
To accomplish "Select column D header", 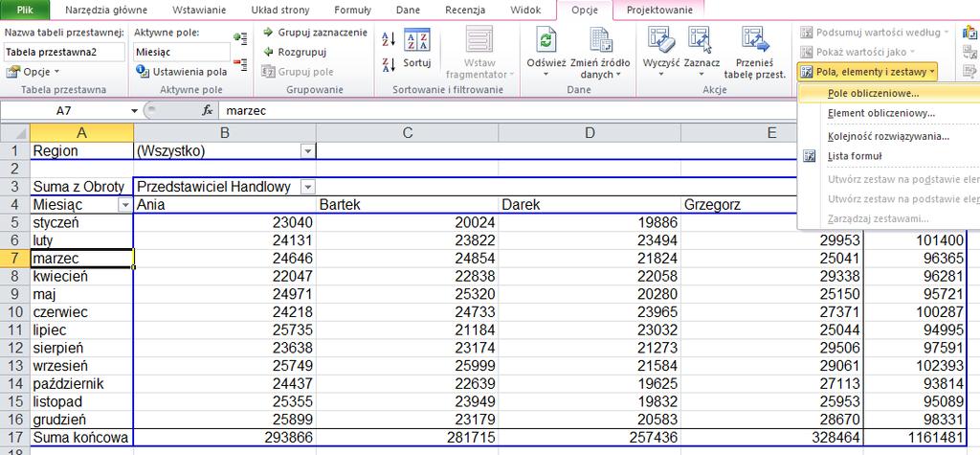I will tap(590, 133).
